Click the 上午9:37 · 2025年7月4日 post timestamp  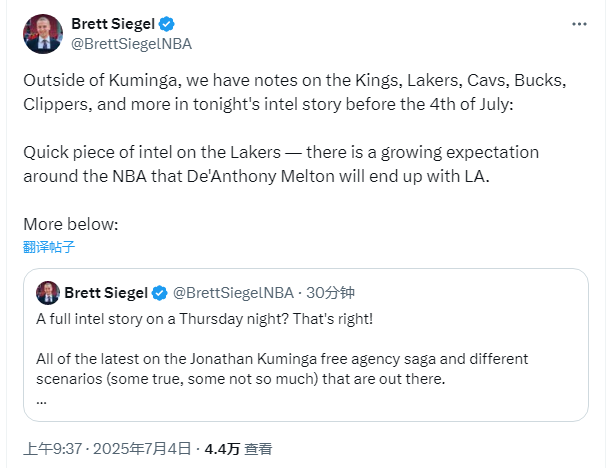(107, 449)
